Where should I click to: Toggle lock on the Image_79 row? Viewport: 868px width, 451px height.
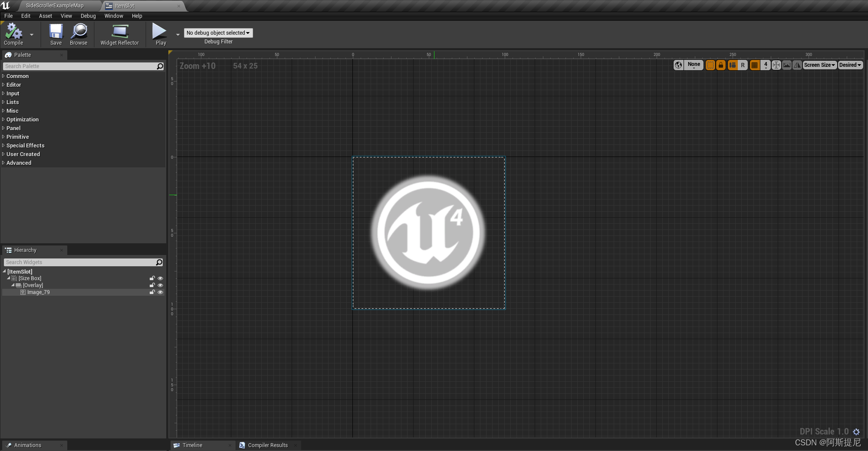coord(152,292)
